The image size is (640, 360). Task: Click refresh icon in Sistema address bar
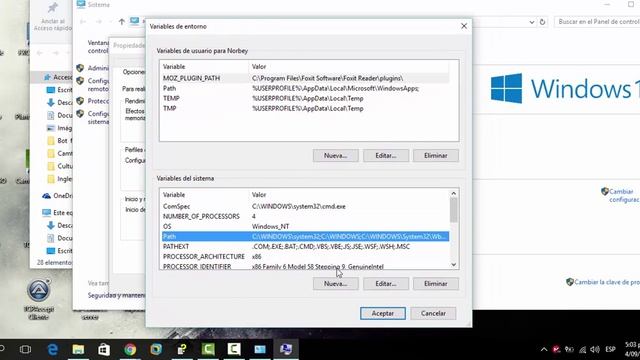click(x=542, y=22)
